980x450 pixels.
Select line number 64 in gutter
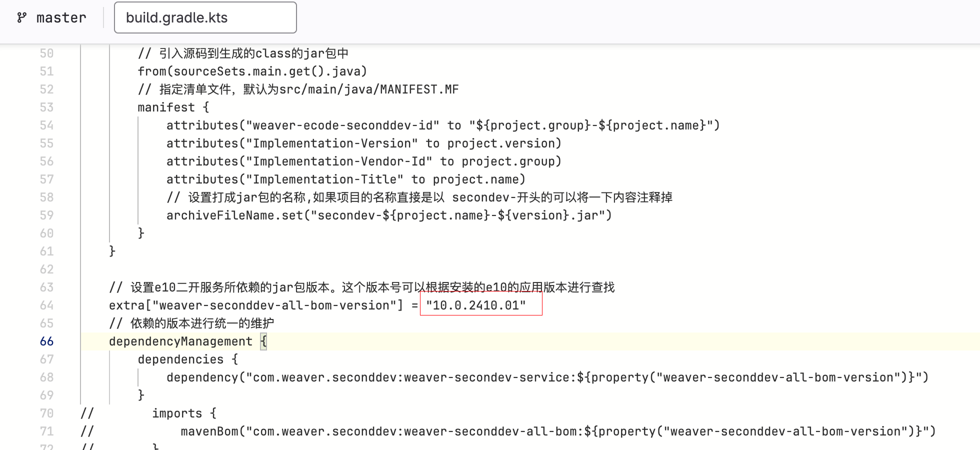tap(46, 305)
